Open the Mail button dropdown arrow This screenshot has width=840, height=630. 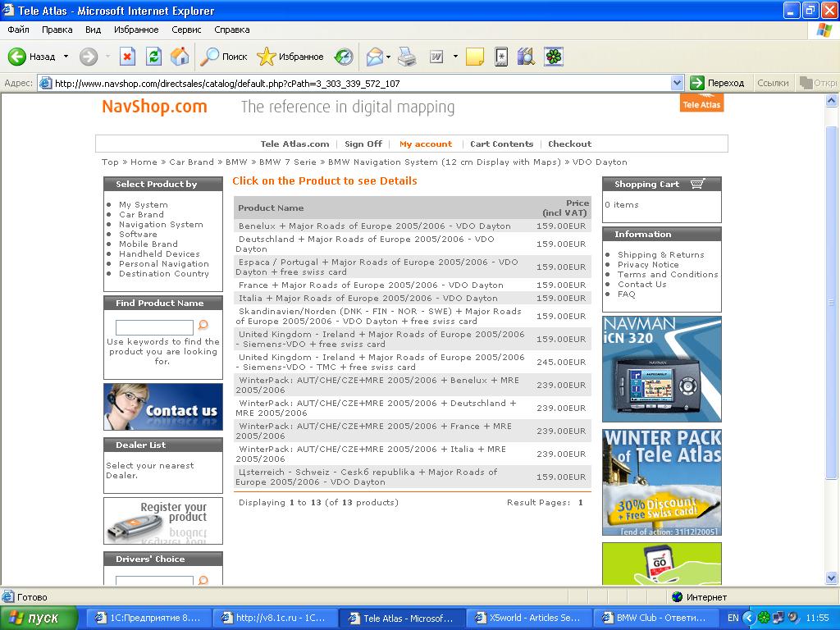click(x=388, y=57)
